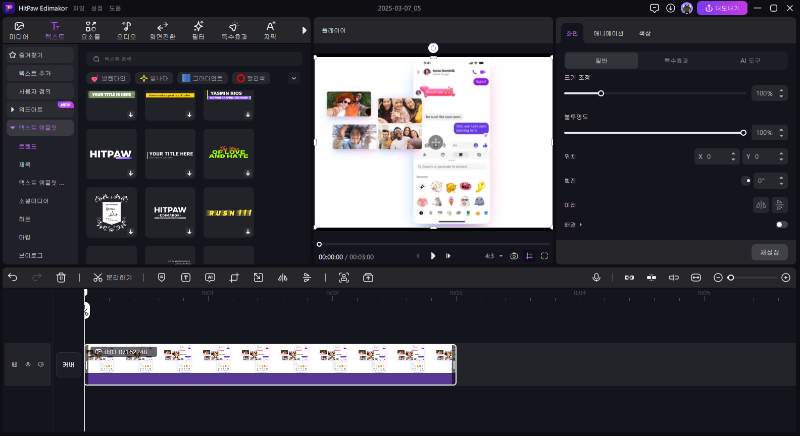Viewport: 800px width, 436px height.
Task: Click the AI subtitle toolbar icon
Action: coord(210,277)
